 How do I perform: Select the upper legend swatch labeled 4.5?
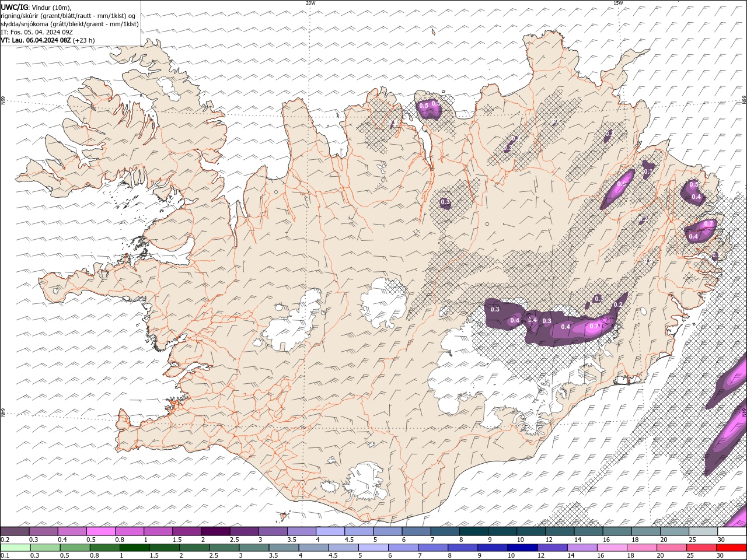click(358, 531)
